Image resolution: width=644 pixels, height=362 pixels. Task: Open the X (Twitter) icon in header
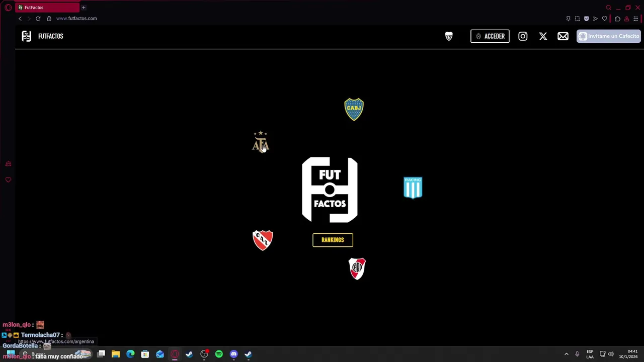click(x=543, y=36)
